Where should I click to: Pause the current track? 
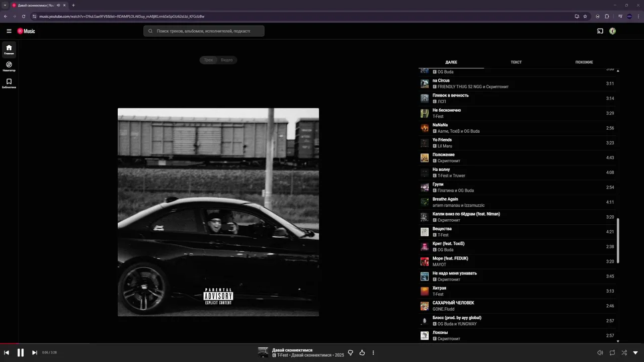click(x=21, y=353)
